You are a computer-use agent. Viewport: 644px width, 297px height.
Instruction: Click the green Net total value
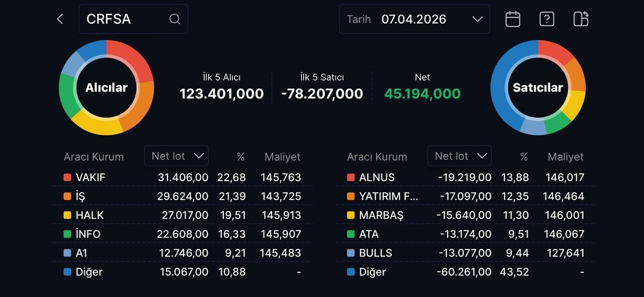tap(422, 94)
